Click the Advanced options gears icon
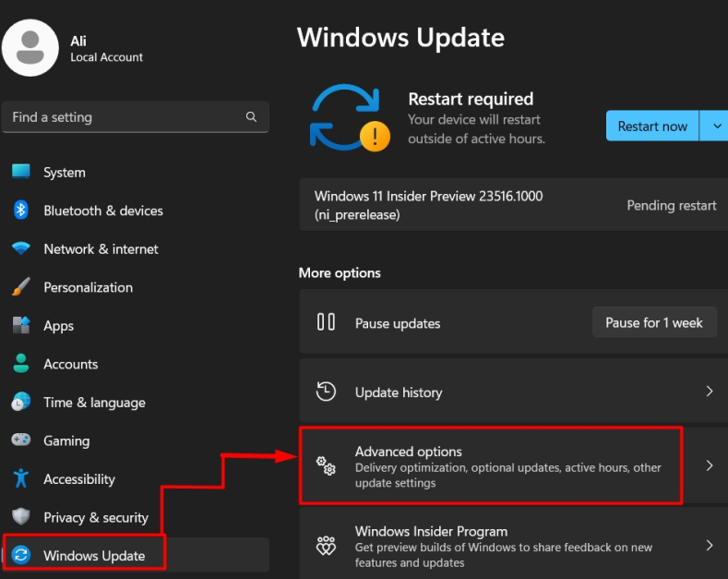The width and height of the screenshot is (728, 579). pos(326,465)
